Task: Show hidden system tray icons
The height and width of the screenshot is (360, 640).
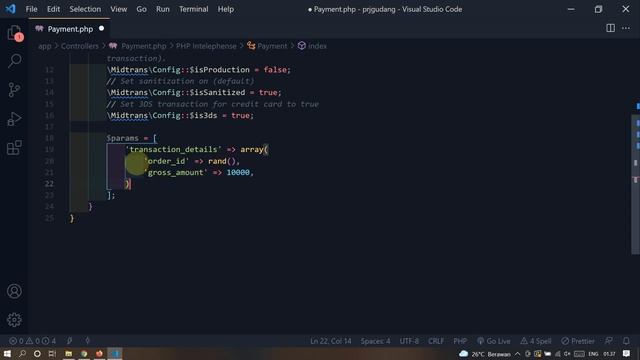Action: click(518, 354)
